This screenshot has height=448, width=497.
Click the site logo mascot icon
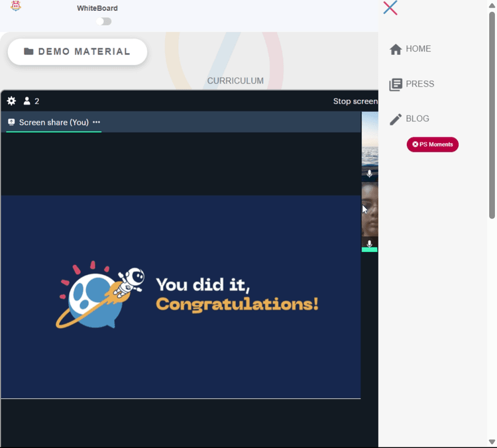(15, 6)
